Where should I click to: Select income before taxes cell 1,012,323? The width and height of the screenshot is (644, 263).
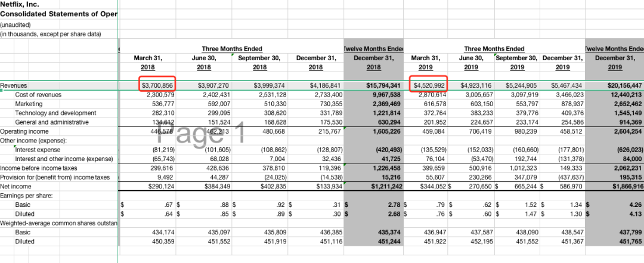[523, 168]
